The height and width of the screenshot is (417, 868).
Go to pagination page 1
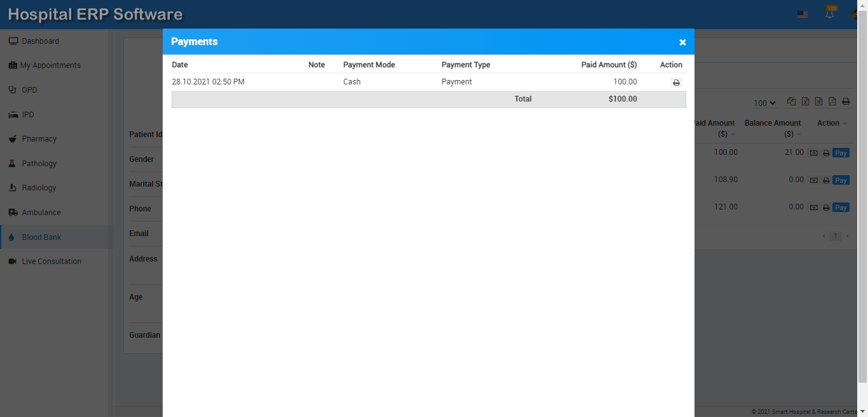tap(836, 236)
